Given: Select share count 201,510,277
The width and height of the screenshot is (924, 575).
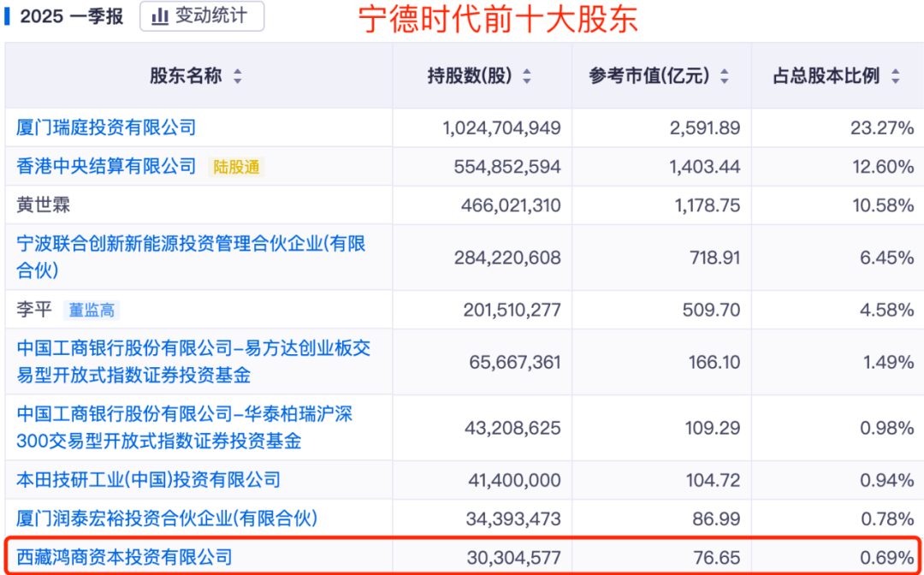Looking at the screenshot, I should [x=512, y=310].
